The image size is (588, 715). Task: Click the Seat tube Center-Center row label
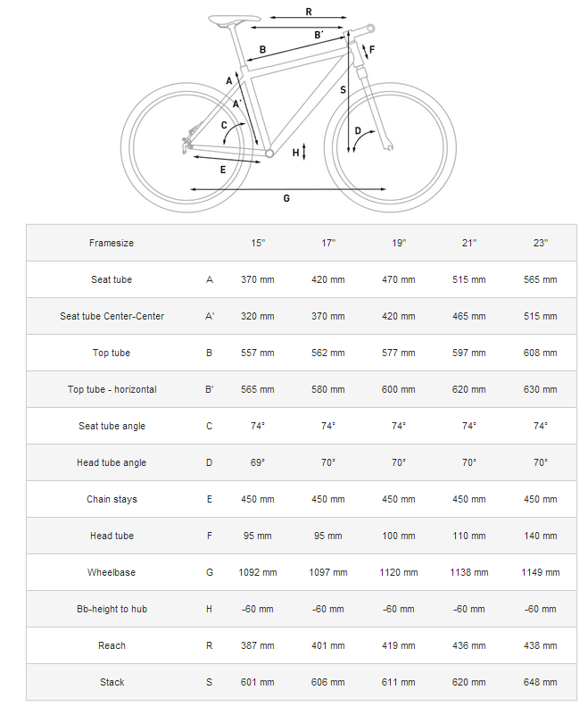click(112, 316)
